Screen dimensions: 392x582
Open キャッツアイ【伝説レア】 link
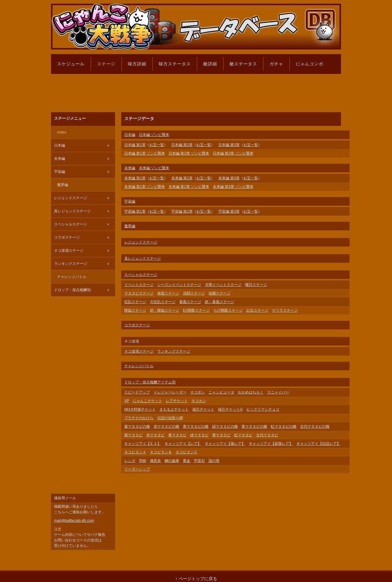pyautogui.click(x=318, y=444)
